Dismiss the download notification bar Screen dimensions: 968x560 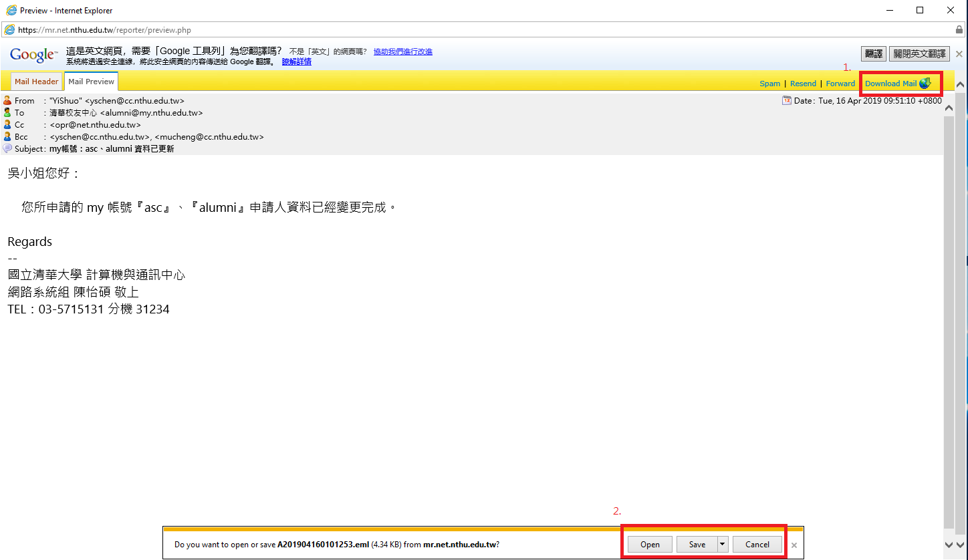[x=794, y=545]
